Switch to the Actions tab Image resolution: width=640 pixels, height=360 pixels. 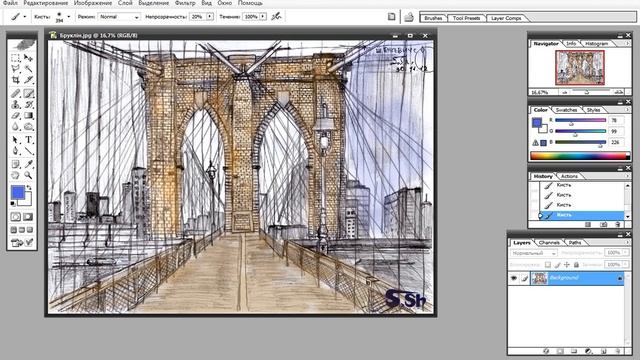coord(569,176)
